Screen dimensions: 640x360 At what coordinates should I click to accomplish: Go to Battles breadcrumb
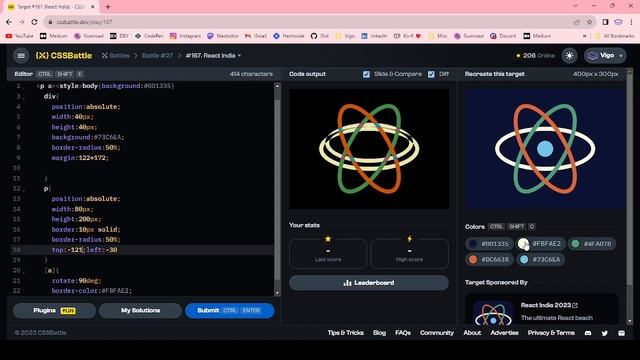click(x=116, y=56)
